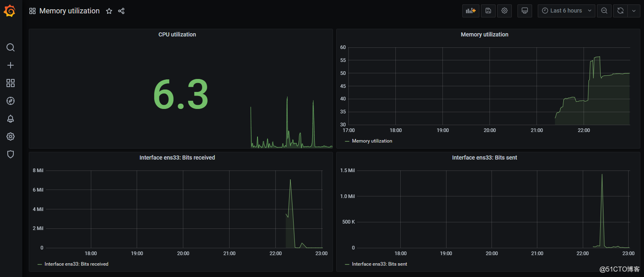Open the Configuration gear in sidebar
This screenshot has width=644, height=277.
(11, 136)
